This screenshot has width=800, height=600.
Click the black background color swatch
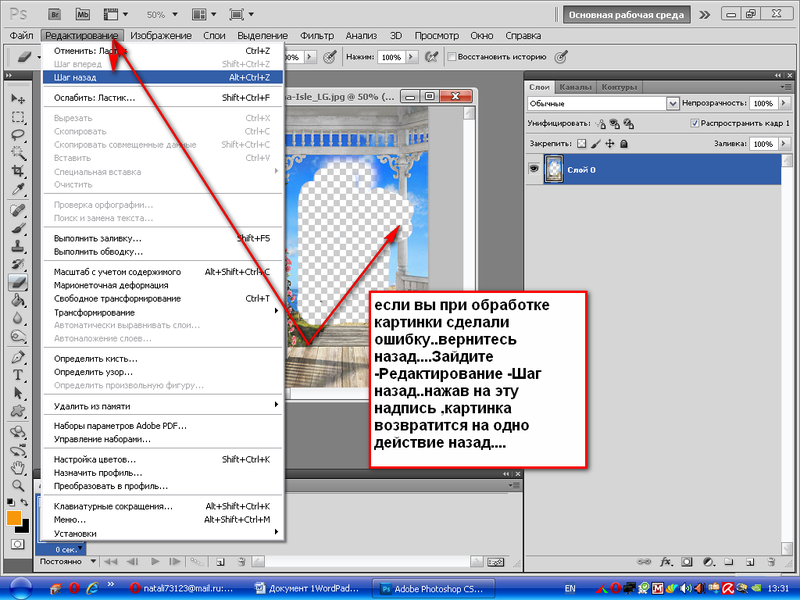pyautogui.click(x=24, y=527)
